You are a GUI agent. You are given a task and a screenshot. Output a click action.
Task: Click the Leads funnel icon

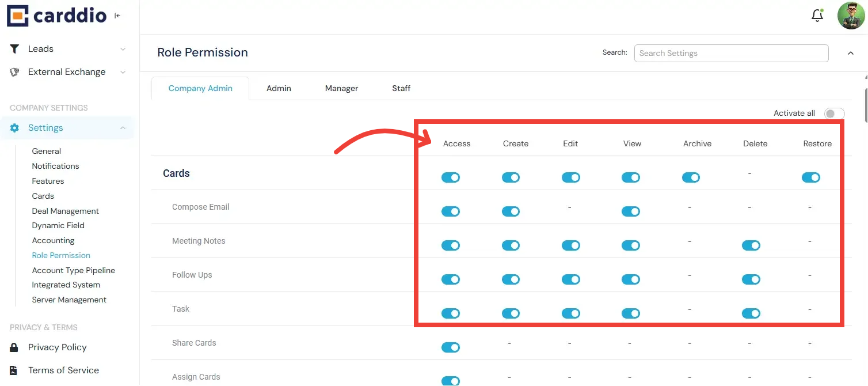[x=14, y=48]
